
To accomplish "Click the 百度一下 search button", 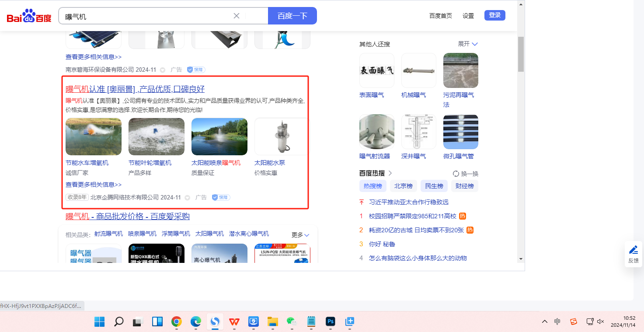I will point(292,16).
